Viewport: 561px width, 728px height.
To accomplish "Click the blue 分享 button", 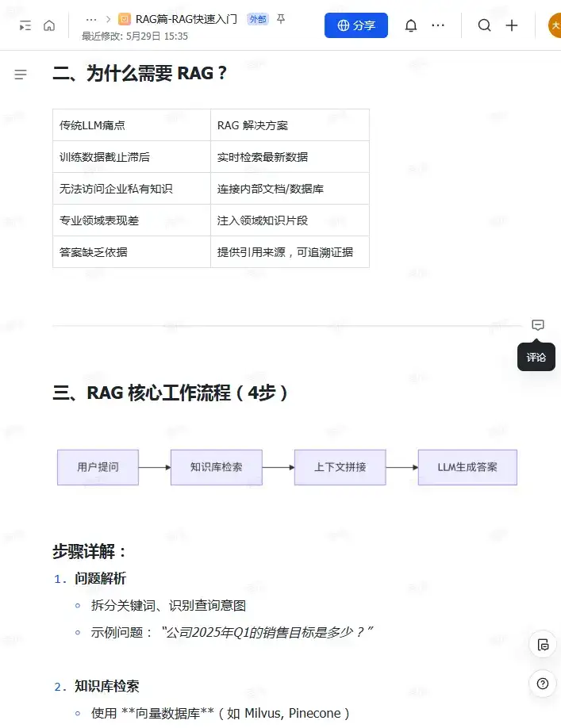I will tap(355, 25).
